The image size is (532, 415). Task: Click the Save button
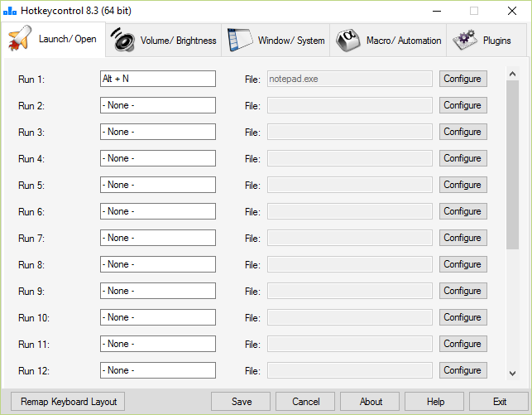point(242,402)
